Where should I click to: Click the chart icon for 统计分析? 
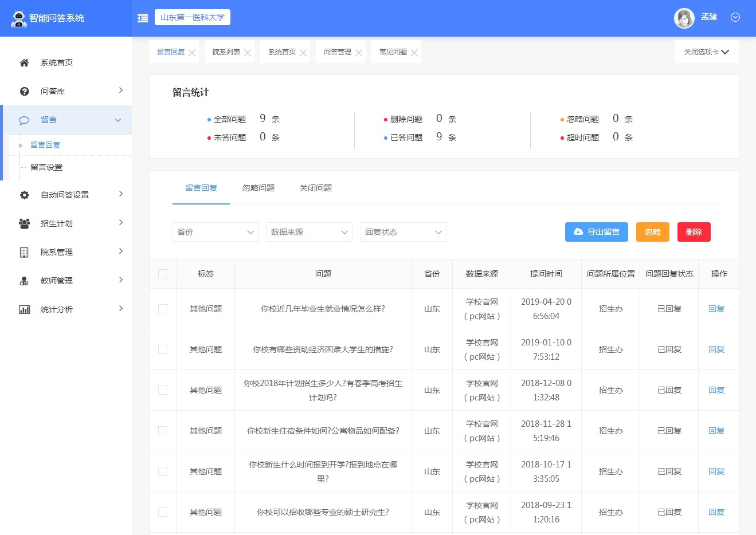pyautogui.click(x=24, y=310)
